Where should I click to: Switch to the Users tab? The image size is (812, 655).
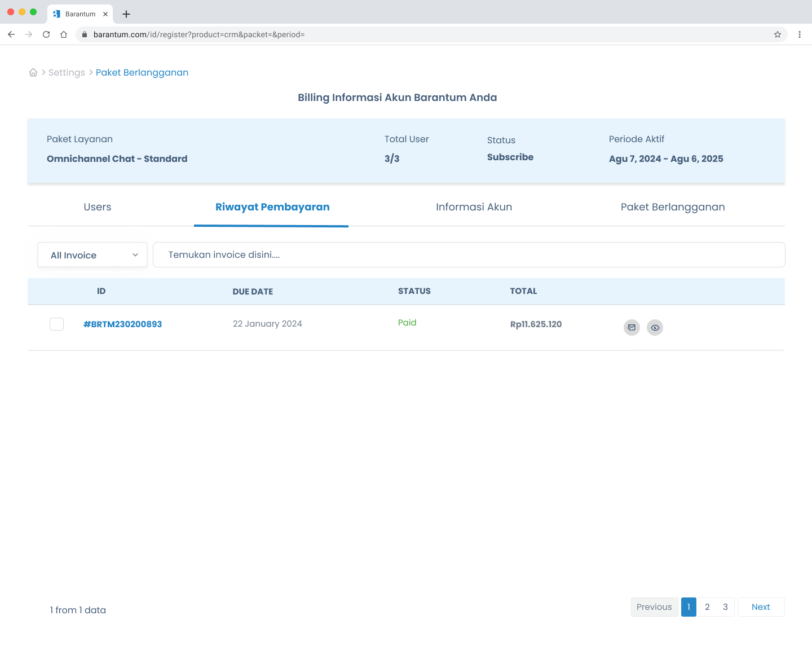pyautogui.click(x=98, y=207)
